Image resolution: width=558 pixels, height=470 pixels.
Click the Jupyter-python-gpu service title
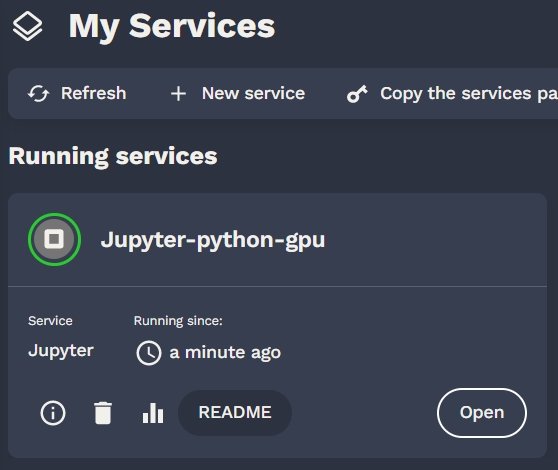(213, 240)
